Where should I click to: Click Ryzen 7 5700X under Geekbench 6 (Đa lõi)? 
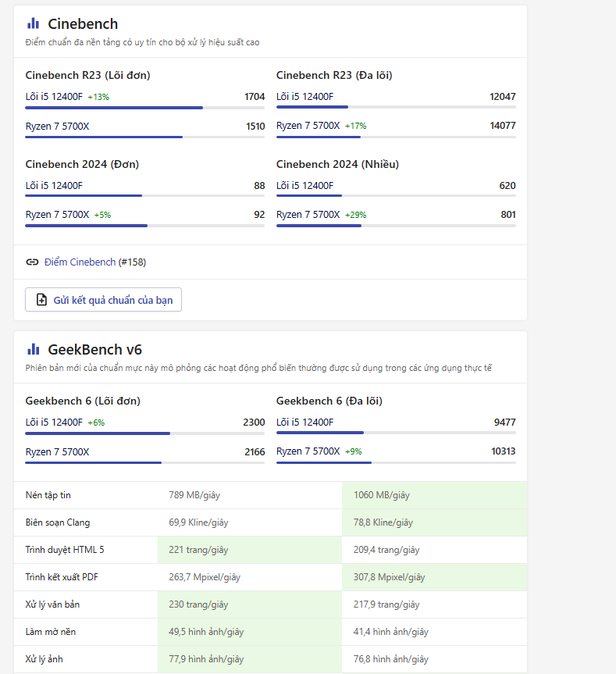click(x=308, y=451)
